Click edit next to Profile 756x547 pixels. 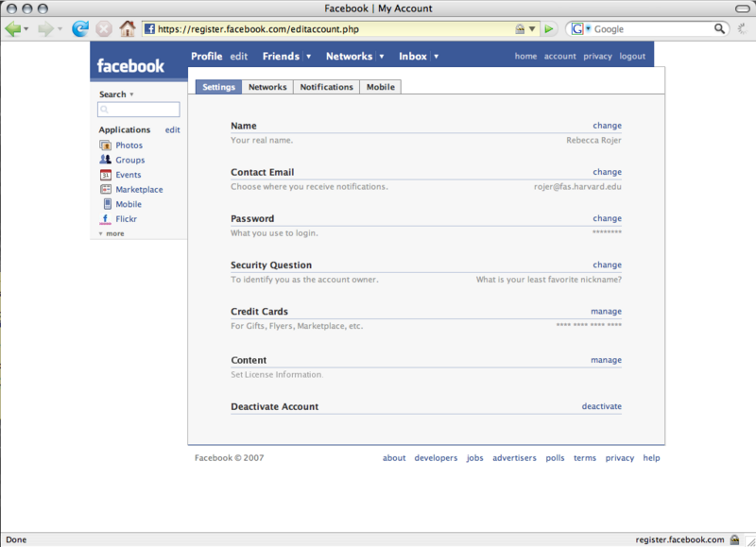pos(239,57)
